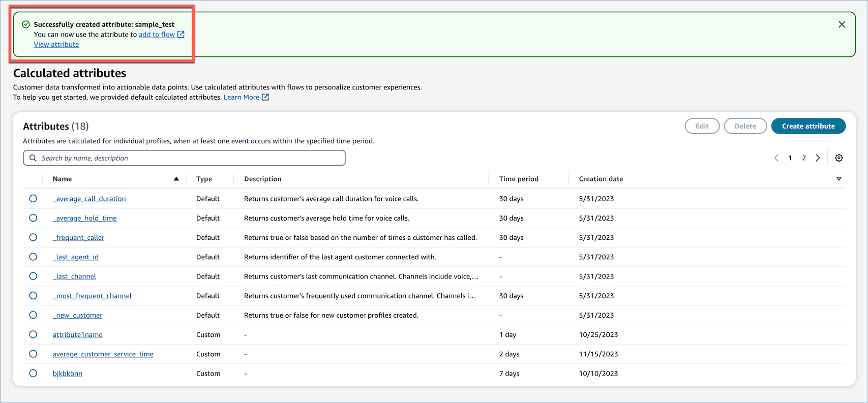
Task: Go to next page chevron
Action: click(x=818, y=158)
